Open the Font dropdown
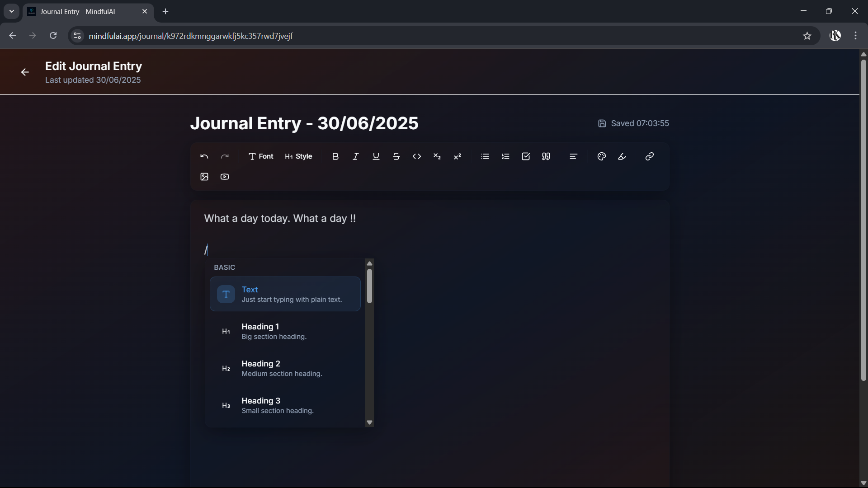Image resolution: width=868 pixels, height=488 pixels. point(261,156)
